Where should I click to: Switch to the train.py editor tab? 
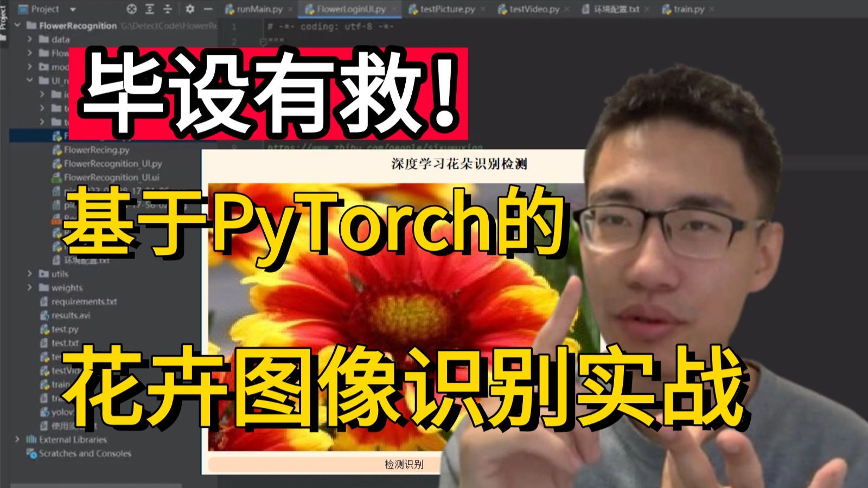pyautogui.click(x=684, y=9)
